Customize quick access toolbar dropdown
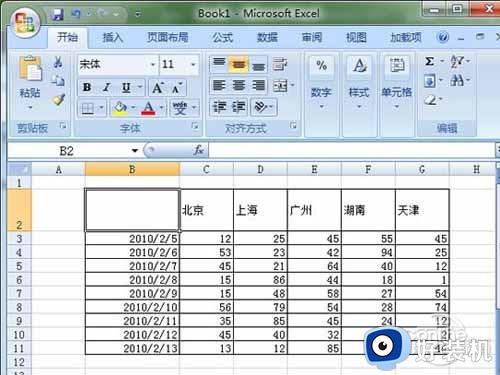 point(138,14)
